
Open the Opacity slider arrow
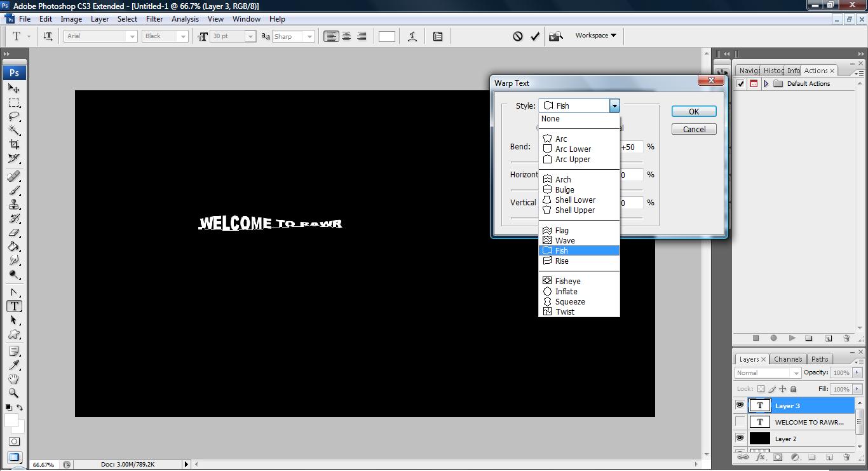(x=858, y=372)
